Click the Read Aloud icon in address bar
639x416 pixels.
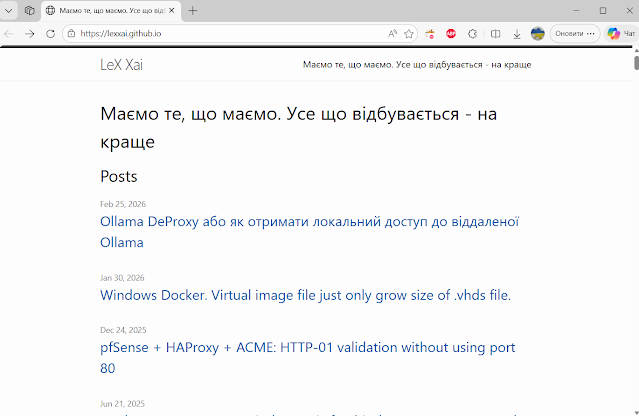(x=393, y=33)
